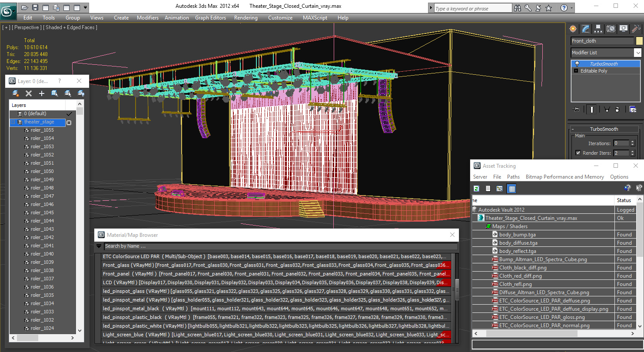Screen dimensions: 644x352
Task: Click Hide/Unhide All Layers icon
Action: coord(81,93)
